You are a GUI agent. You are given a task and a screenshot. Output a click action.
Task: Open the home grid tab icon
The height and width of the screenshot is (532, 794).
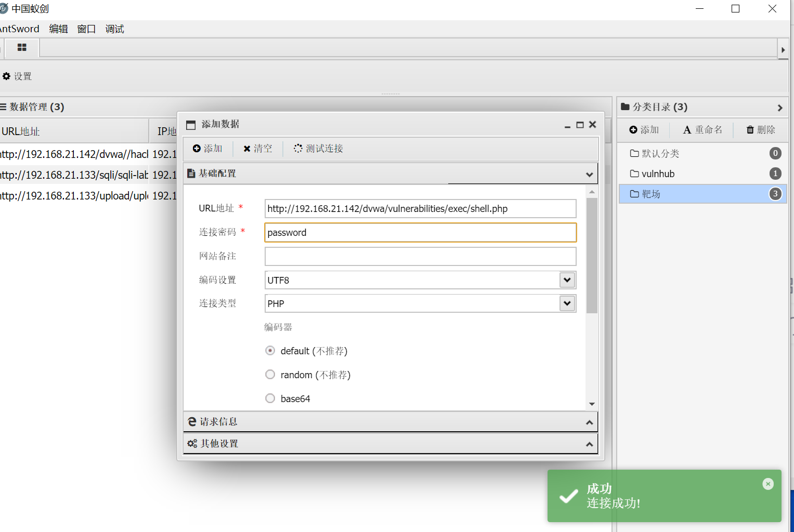pyautogui.click(x=22, y=47)
